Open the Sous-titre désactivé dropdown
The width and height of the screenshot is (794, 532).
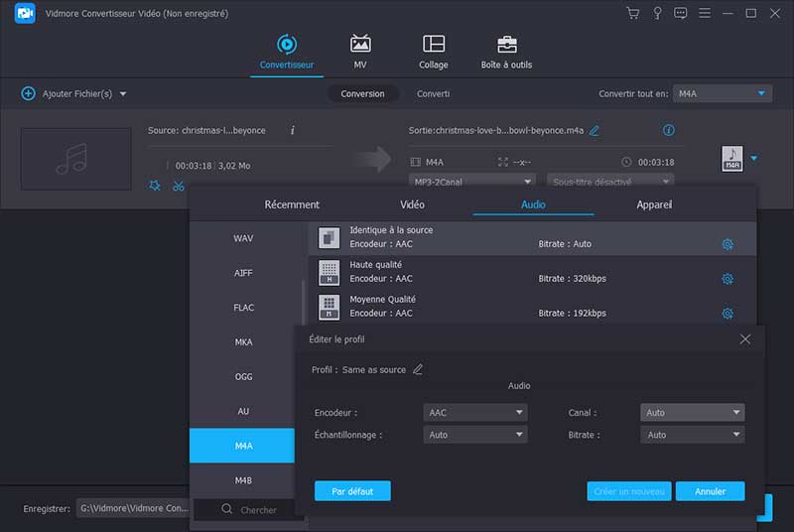(610, 182)
